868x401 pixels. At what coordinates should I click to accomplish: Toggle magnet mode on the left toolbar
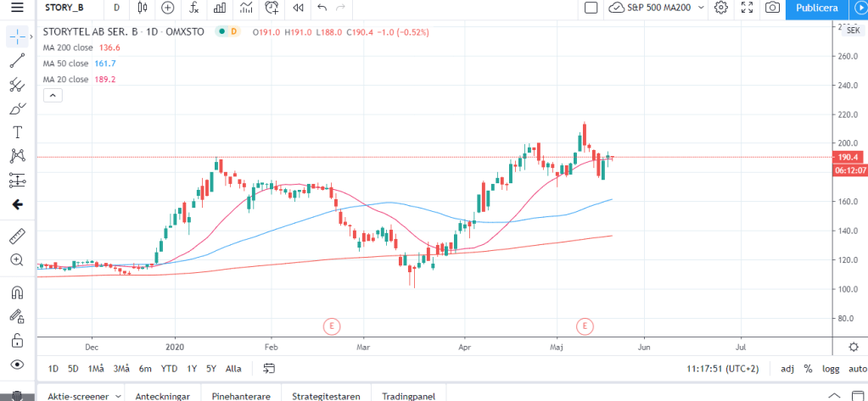click(x=17, y=292)
